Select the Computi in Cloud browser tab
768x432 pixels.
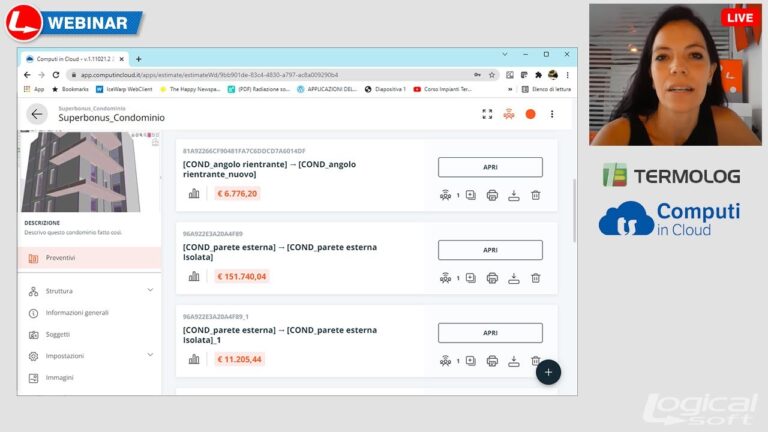(x=74, y=59)
